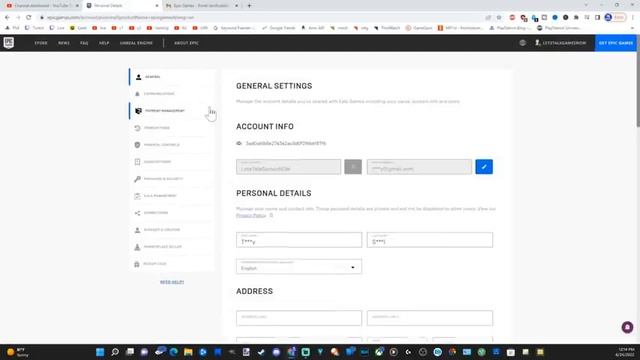The image size is (640, 360).
Task: Click the taskbar weather widget
Action: [18, 352]
